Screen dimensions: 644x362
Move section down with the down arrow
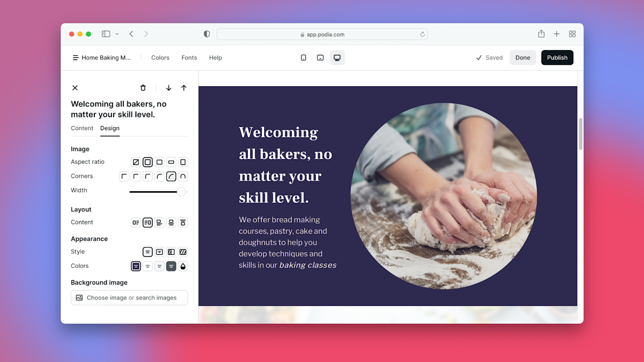(x=169, y=88)
